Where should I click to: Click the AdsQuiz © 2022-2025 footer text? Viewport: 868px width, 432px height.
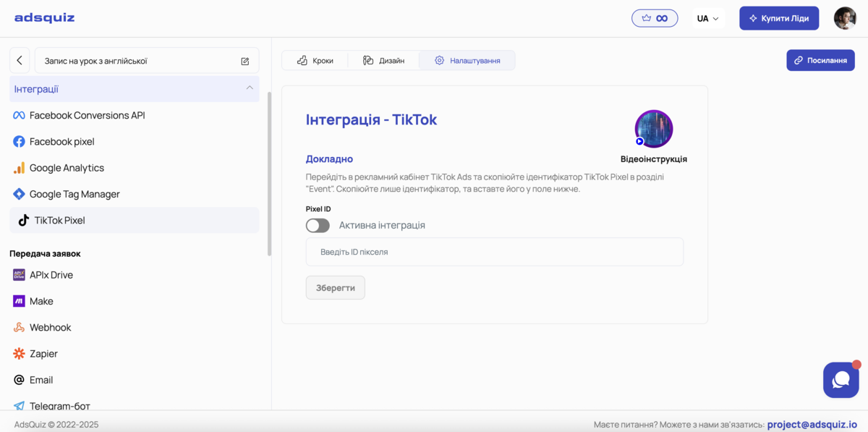[56, 425]
